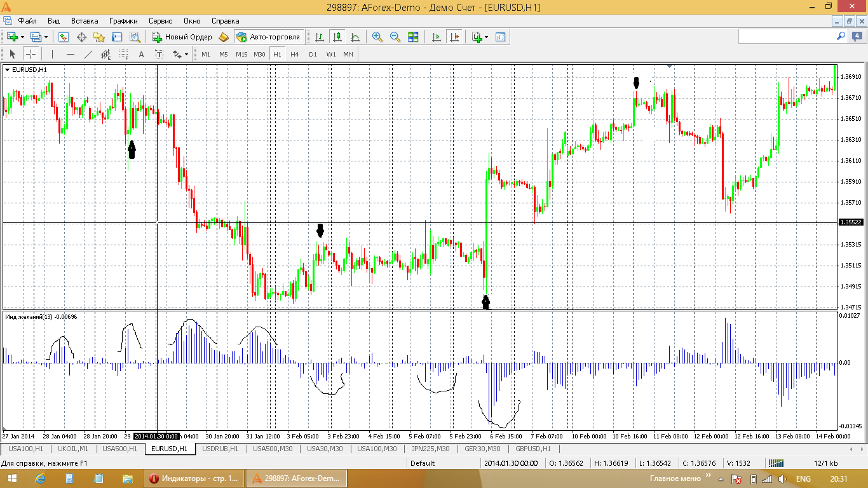Click connection status bars icon

pos(776,463)
